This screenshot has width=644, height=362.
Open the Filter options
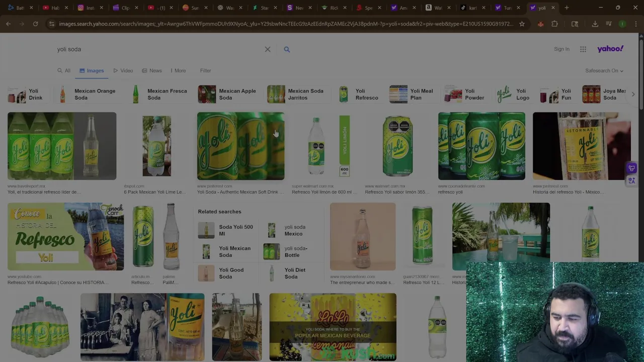coord(205,70)
